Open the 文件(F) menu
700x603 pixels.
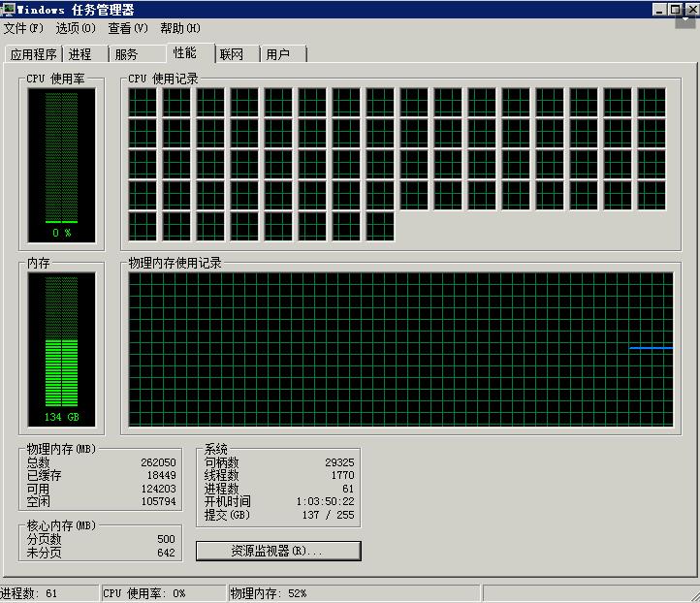(x=23, y=28)
